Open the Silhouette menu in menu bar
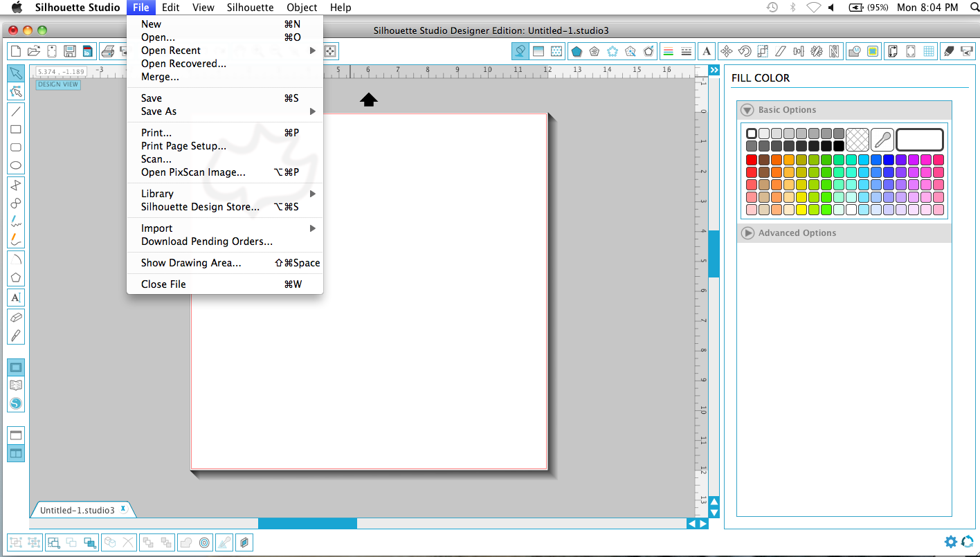This screenshot has width=980, height=557. 250,8
